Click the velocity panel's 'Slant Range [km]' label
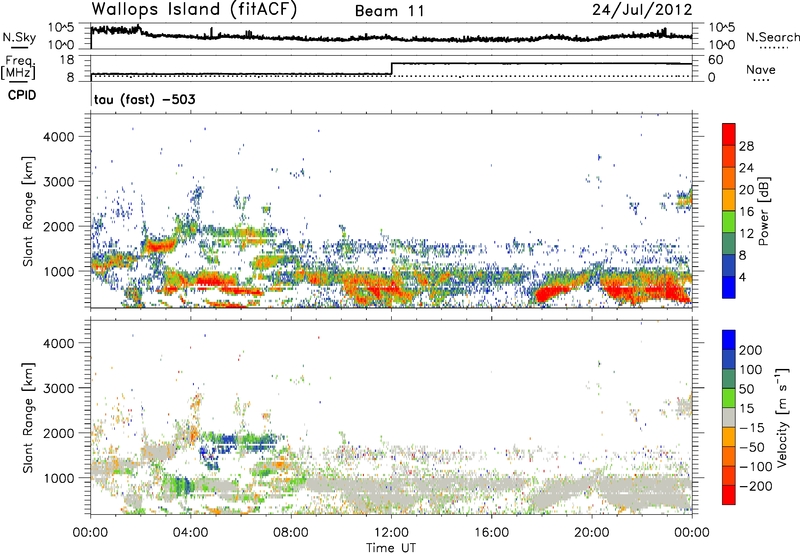The height and width of the screenshot is (554, 800). 28,417
